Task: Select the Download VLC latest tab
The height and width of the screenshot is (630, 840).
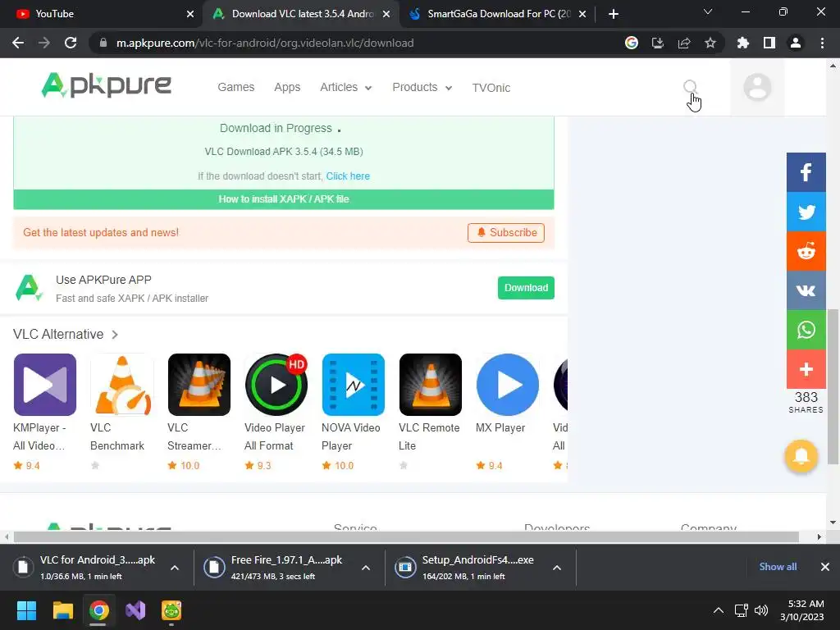Action: (x=302, y=14)
